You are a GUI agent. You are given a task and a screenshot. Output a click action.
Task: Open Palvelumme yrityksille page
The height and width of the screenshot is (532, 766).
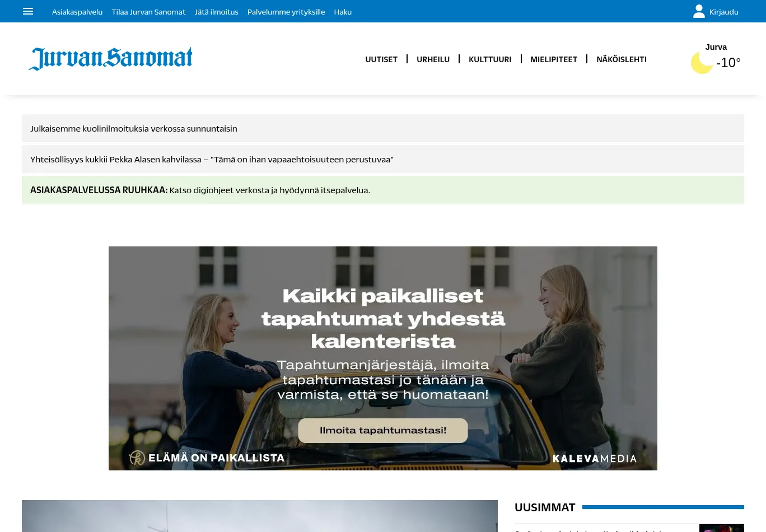(x=286, y=12)
